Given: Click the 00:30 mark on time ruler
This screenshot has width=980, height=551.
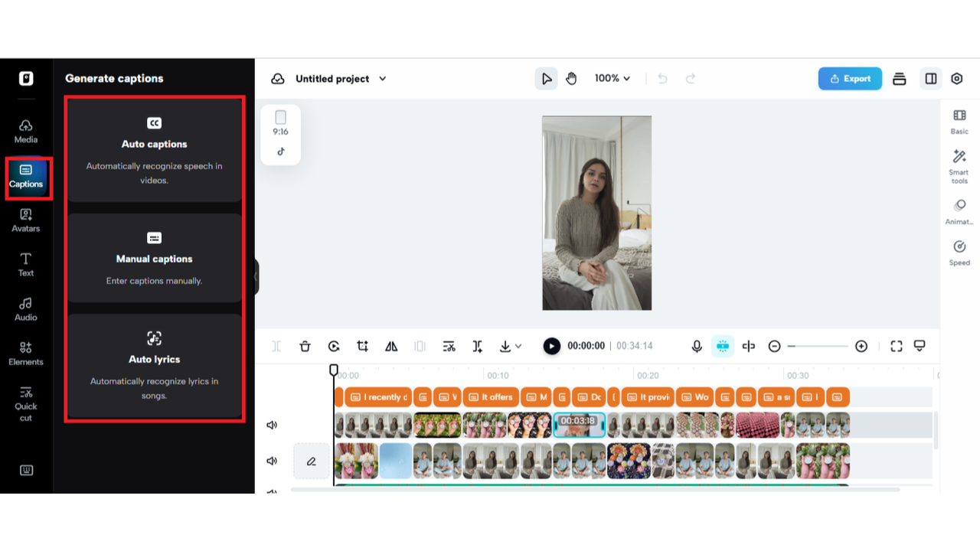Looking at the screenshot, I should (x=798, y=376).
